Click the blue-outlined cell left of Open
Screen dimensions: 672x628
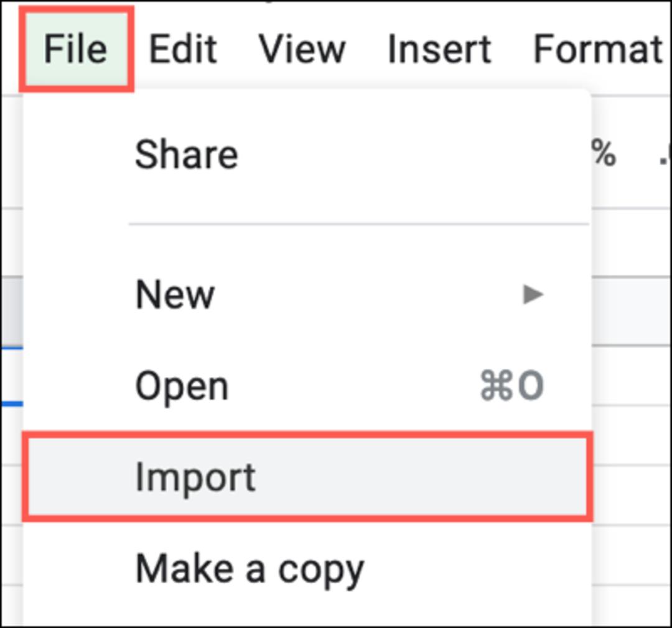pos(12,376)
